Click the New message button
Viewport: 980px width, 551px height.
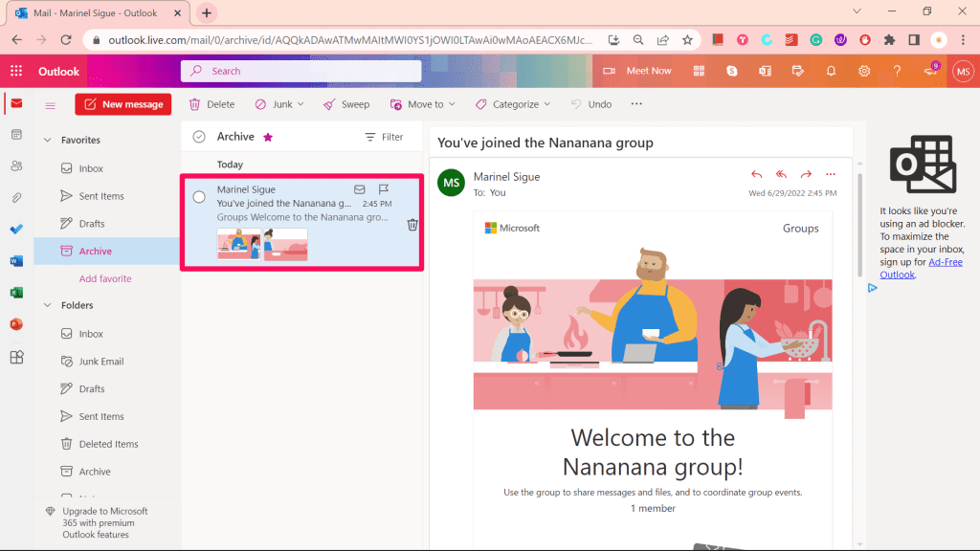(122, 104)
